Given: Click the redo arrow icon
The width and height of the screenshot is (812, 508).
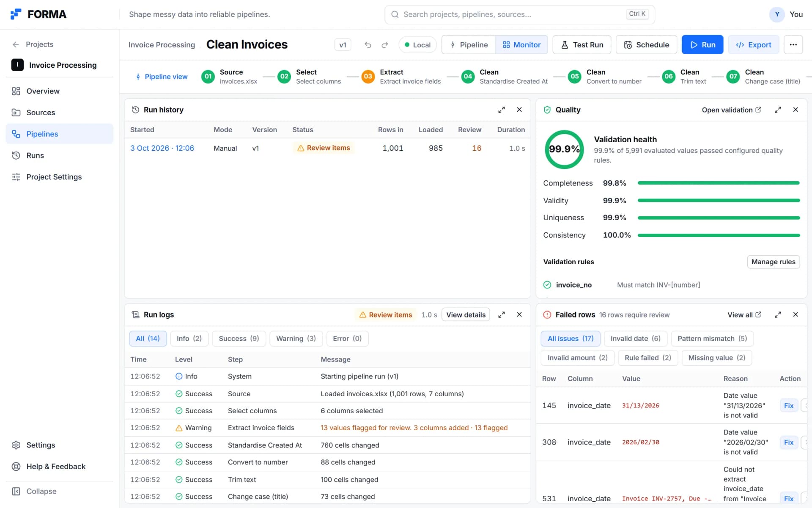Looking at the screenshot, I should tap(384, 45).
